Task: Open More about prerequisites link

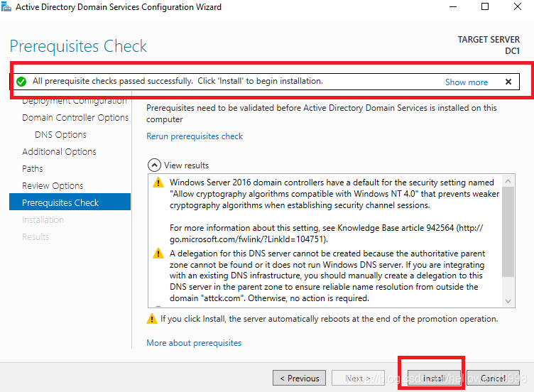Action: tap(194, 342)
